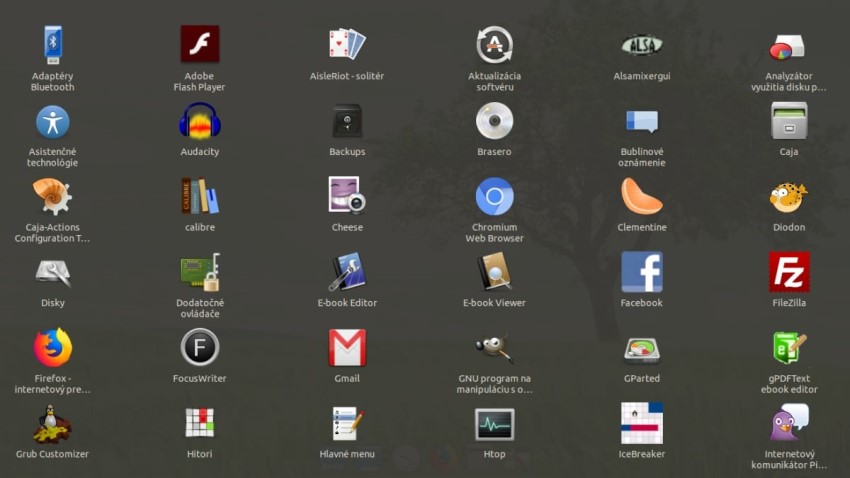Open the IceBreaker game
The image size is (850, 478).
tap(642, 423)
